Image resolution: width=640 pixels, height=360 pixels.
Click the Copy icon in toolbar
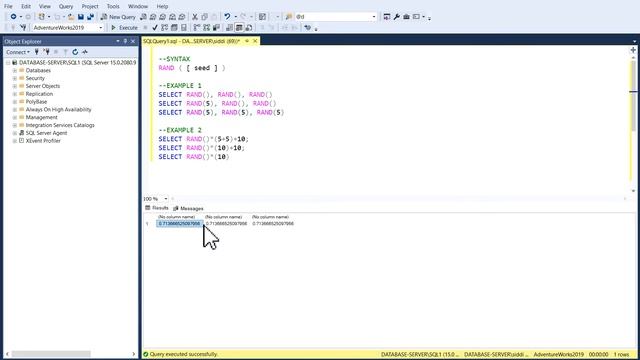(204, 17)
